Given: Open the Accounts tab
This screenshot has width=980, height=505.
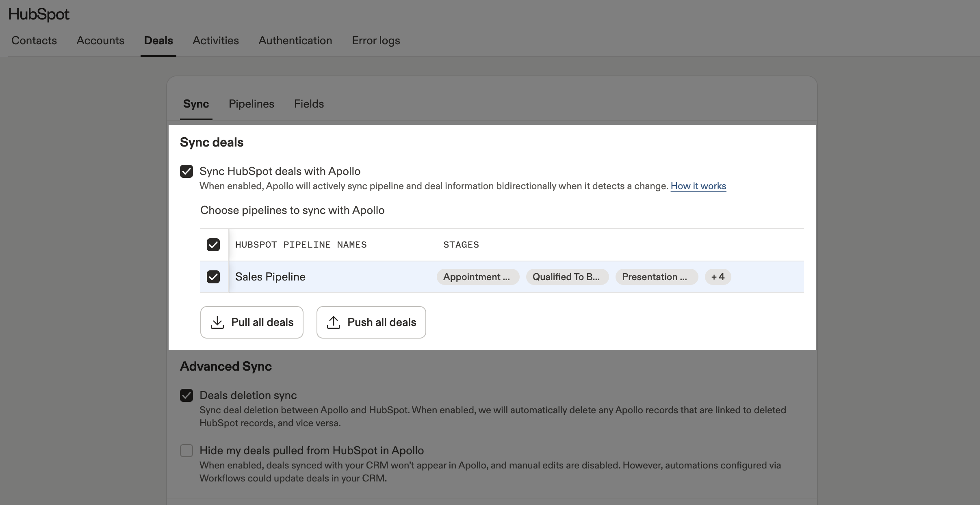Looking at the screenshot, I should [100, 41].
